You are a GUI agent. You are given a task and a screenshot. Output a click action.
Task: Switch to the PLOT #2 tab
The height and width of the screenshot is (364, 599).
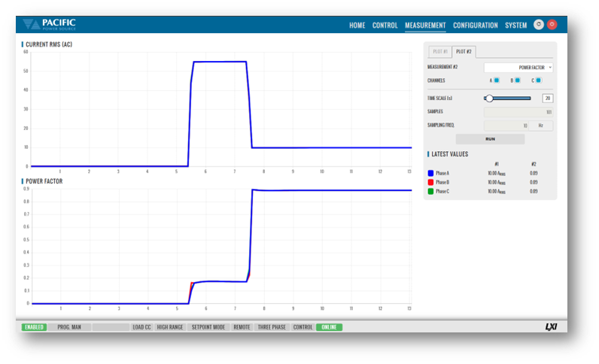[464, 52]
